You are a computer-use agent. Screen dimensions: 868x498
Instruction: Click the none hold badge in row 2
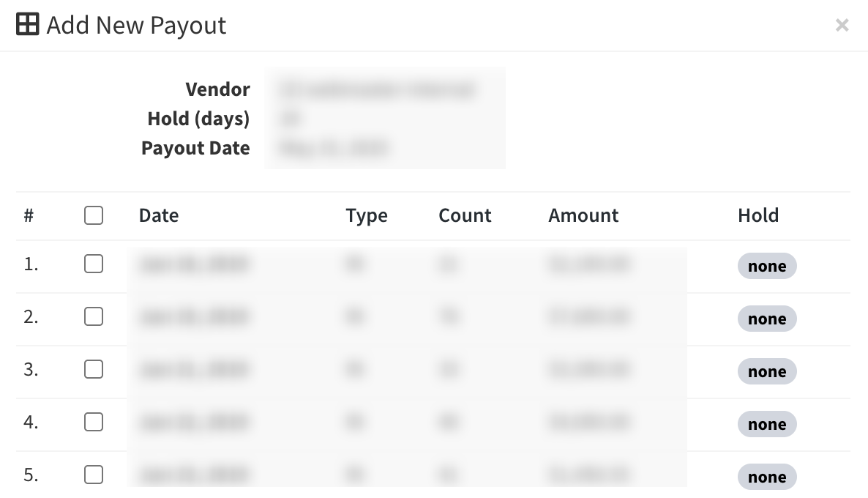[x=767, y=319]
